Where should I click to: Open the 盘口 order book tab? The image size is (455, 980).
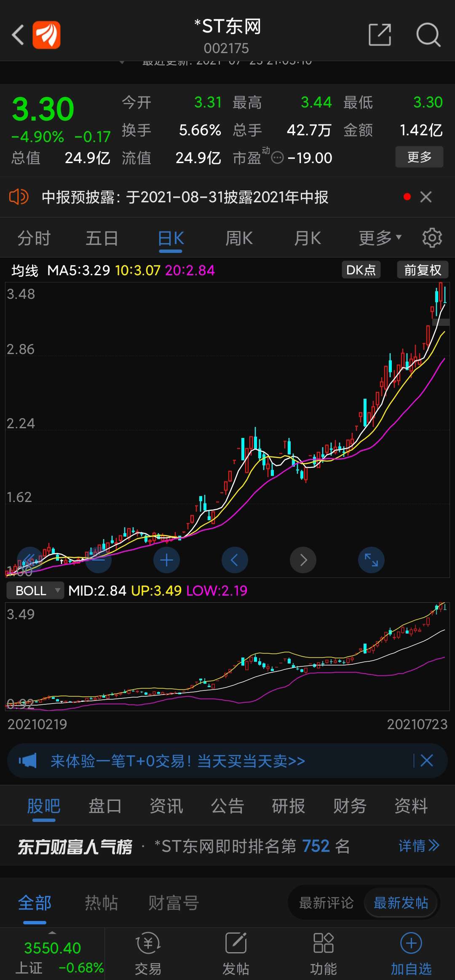coord(105,806)
